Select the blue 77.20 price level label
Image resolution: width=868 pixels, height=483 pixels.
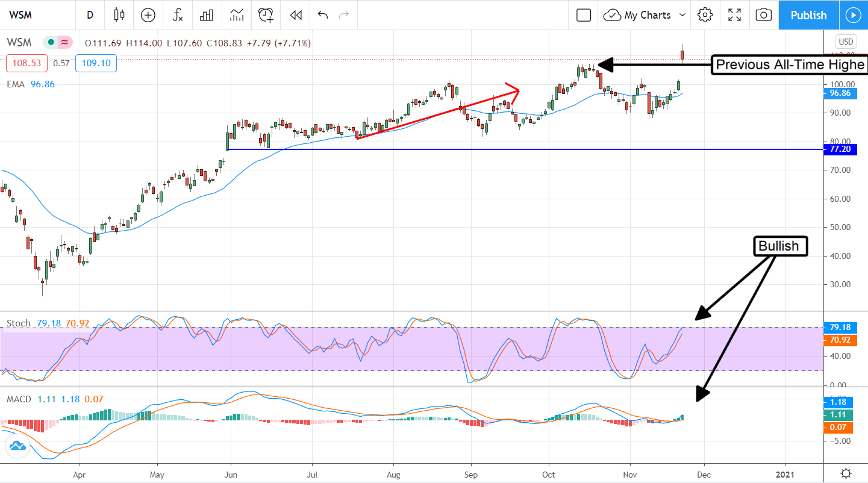(840, 149)
